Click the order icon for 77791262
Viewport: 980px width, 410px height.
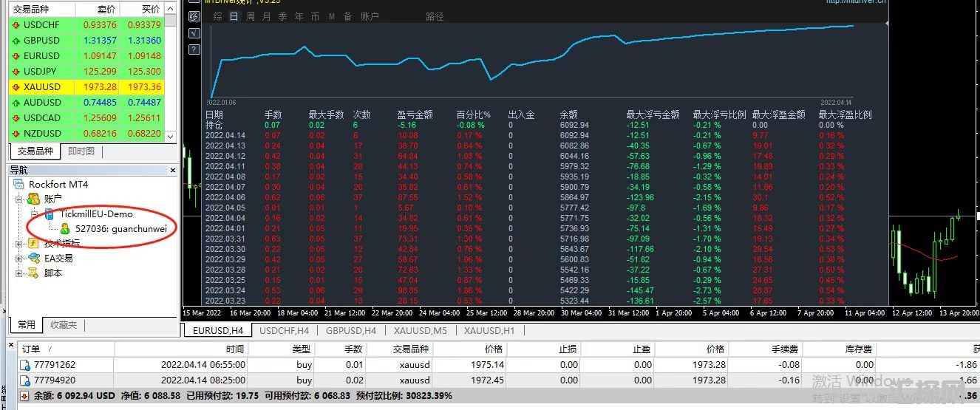(x=24, y=364)
